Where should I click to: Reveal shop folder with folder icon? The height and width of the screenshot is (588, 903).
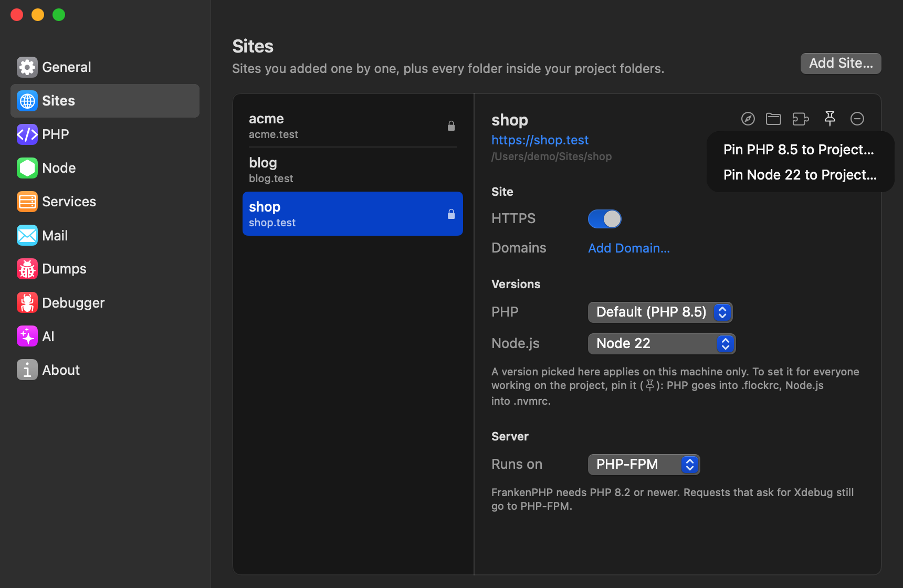[773, 119]
